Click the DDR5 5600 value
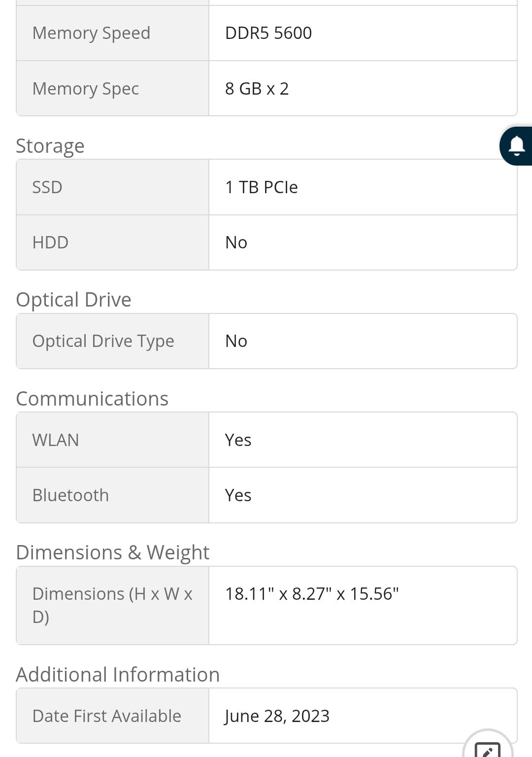The height and width of the screenshot is (757, 532). point(268,33)
